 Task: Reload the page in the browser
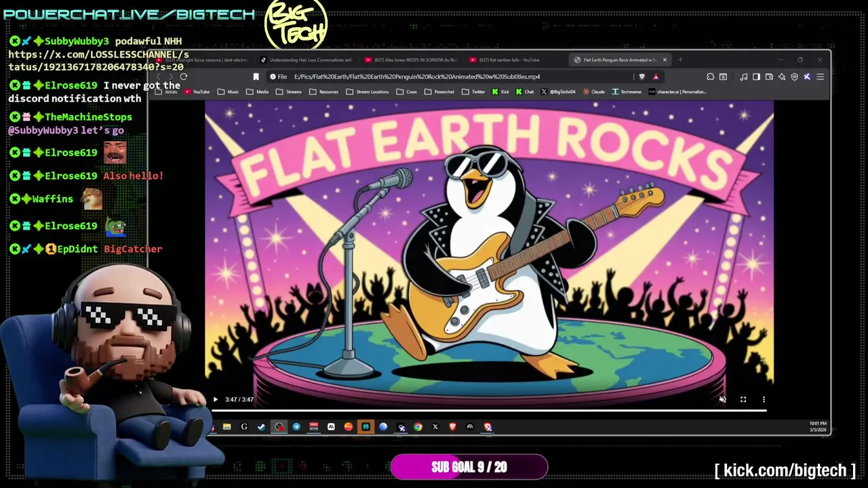pyautogui.click(x=183, y=77)
